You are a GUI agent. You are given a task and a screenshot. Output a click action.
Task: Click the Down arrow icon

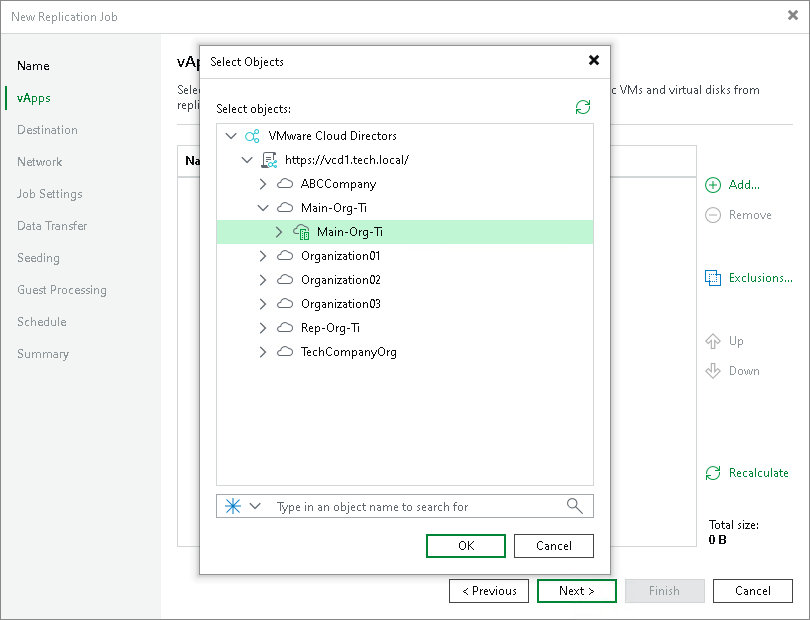click(x=713, y=370)
